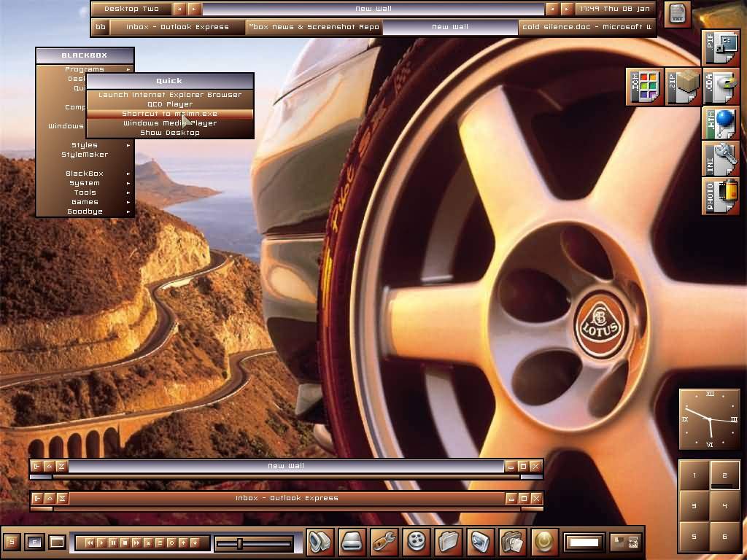Click the volume up arrow in player
This screenshot has width=747, height=560.
point(183,542)
